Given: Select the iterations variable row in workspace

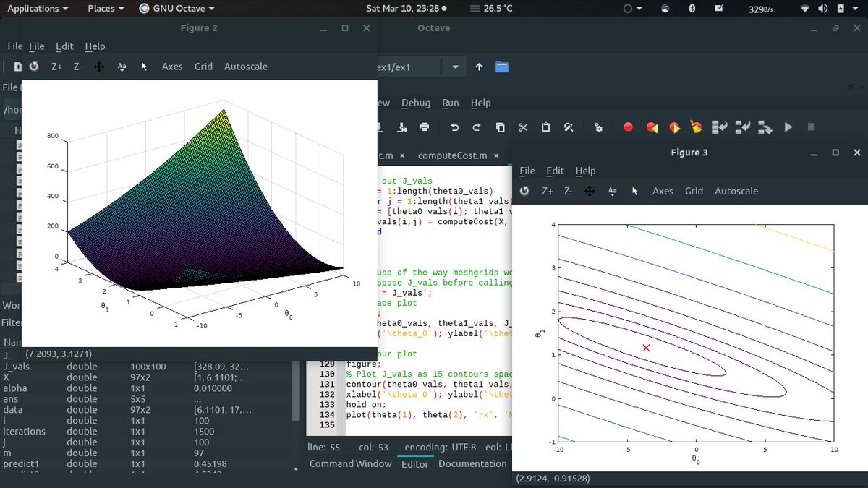Looking at the screenshot, I should coord(145,431).
